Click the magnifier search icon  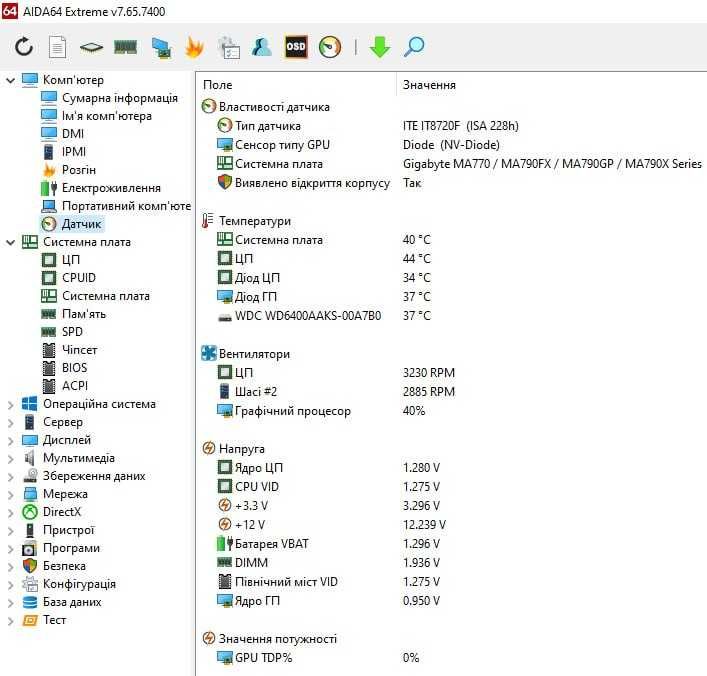(x=413, y=47)
